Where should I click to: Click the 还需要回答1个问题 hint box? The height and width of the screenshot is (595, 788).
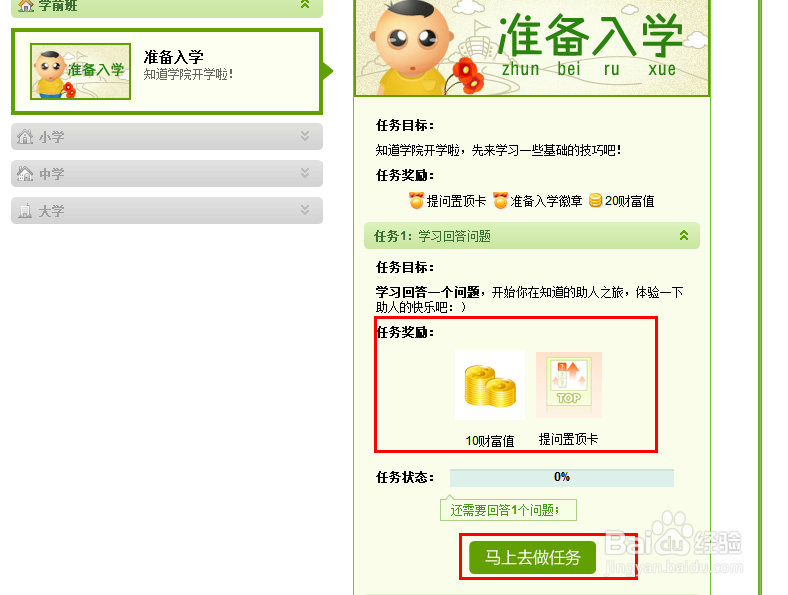point(508,510)
